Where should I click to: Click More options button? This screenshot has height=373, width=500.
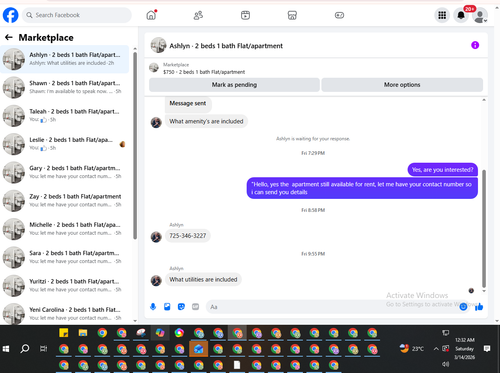(x=402, y=85)
